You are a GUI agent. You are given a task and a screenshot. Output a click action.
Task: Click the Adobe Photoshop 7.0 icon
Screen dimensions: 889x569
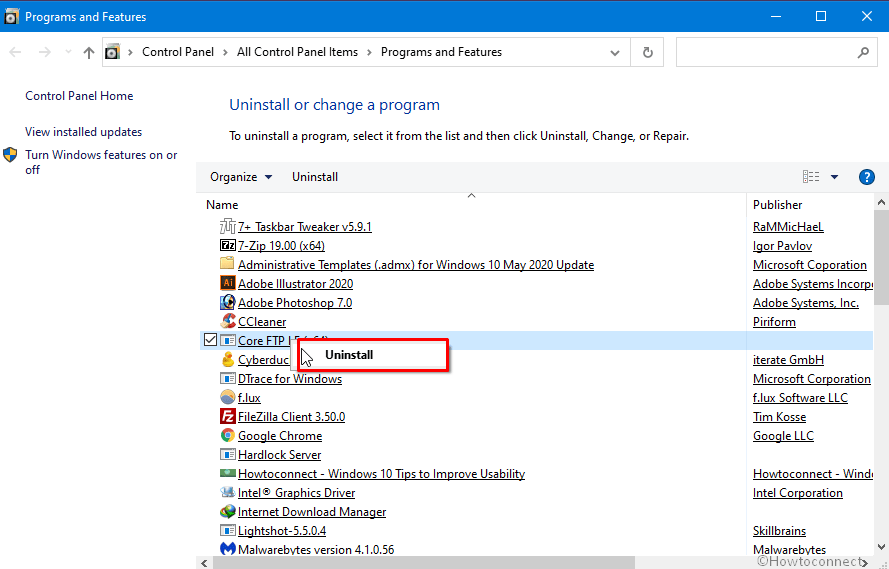coord(227,302)
